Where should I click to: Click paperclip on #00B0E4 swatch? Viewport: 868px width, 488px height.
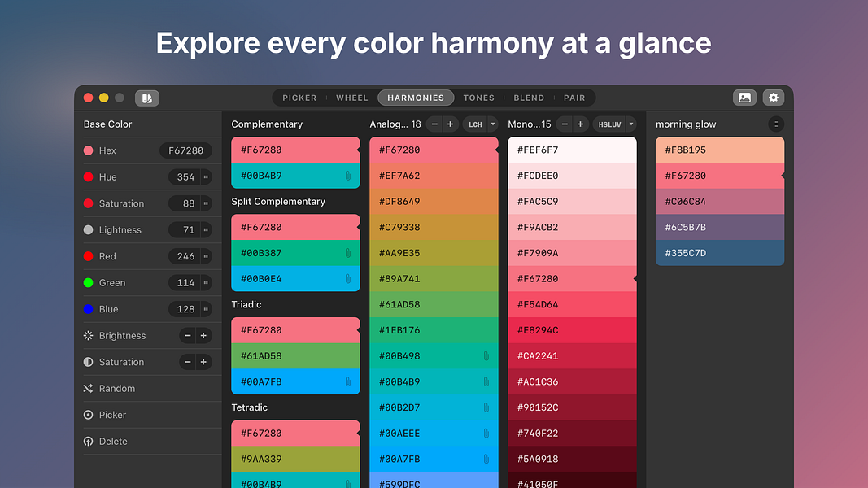pos(347,279)
